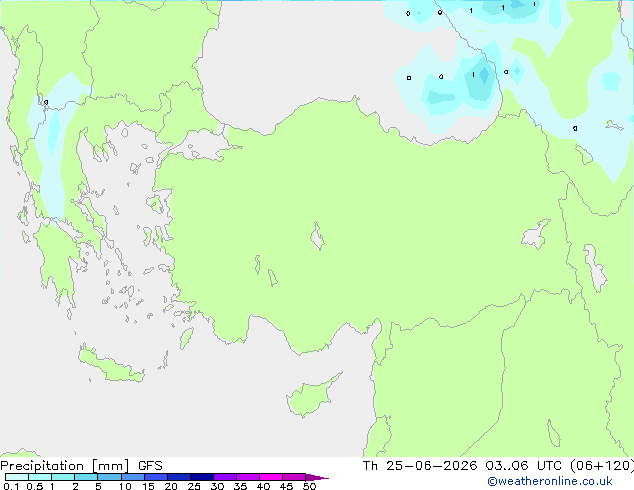This screenshot has height=490, width=634.
Task: Click the '(06+120)' forecast offset text
Action: click(x=602, y=466)
